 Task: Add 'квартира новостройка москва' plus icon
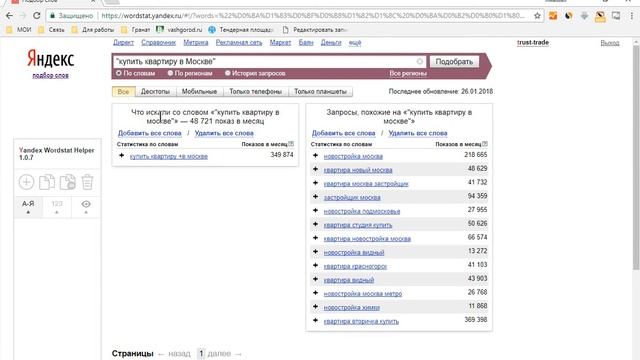[x=316, y=238]
